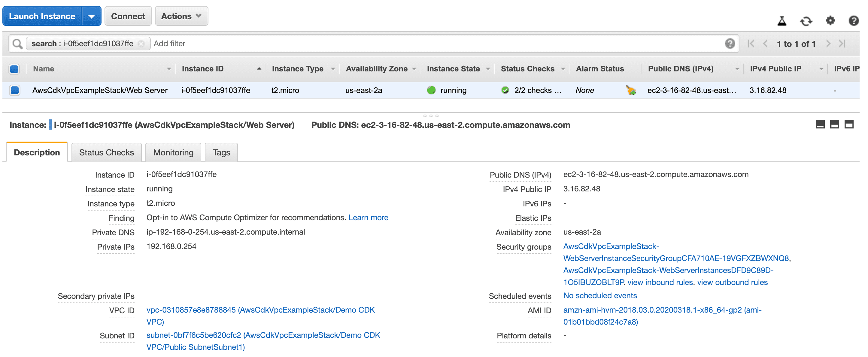
Task: Click green running state indicator
Action: pyautogui.click(x=431, y=90)
